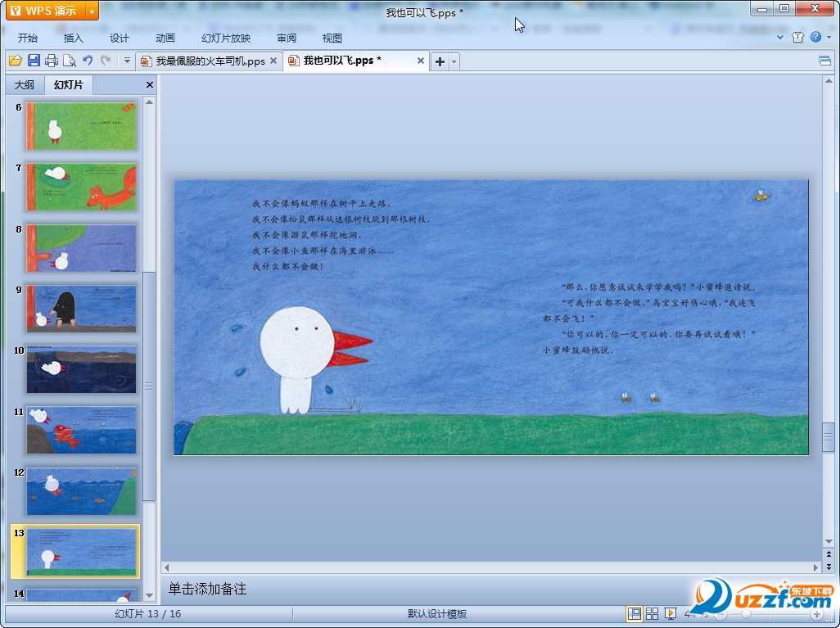Close the 我最佩服的火车司机.pps tab
This screenshot has width=840, height=628.
pyautogui.click(x=273, y=61)
